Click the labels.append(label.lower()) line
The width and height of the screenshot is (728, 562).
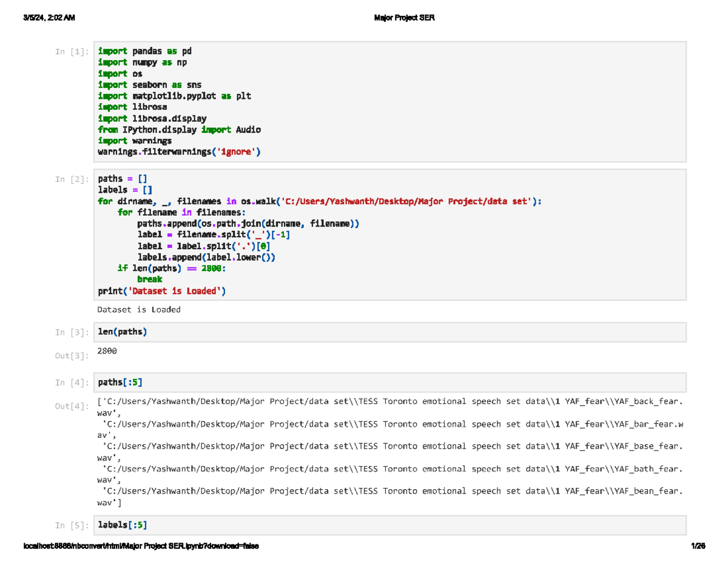207,257
